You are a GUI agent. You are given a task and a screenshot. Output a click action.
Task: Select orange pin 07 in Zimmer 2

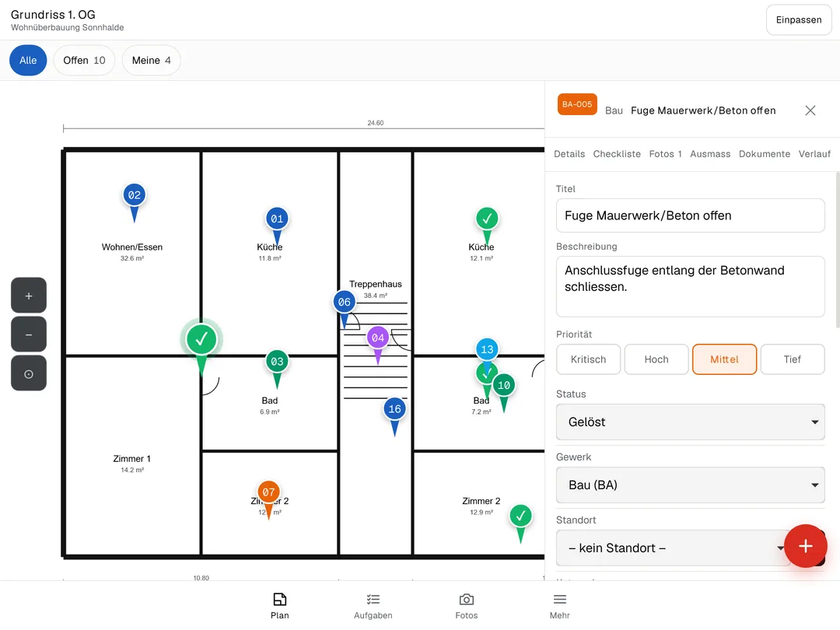[x=269, y=493]
